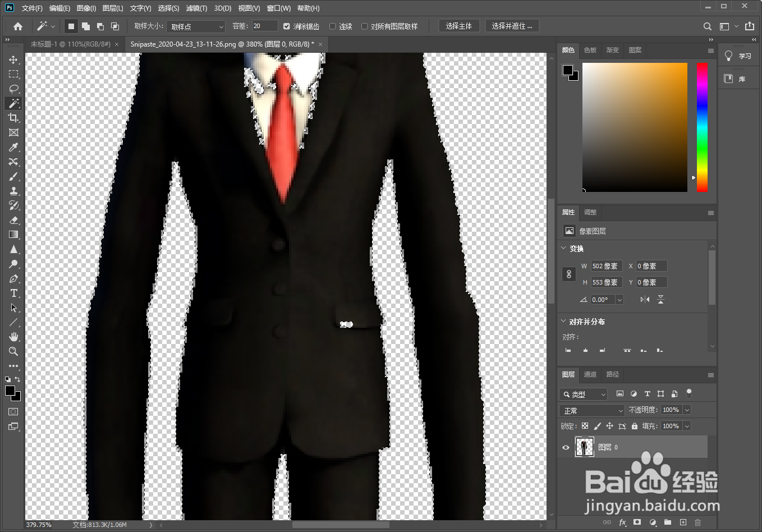Screen dimensions: 762x532
Task: Click the share icon top right
Action: click(x=750, y=26)
